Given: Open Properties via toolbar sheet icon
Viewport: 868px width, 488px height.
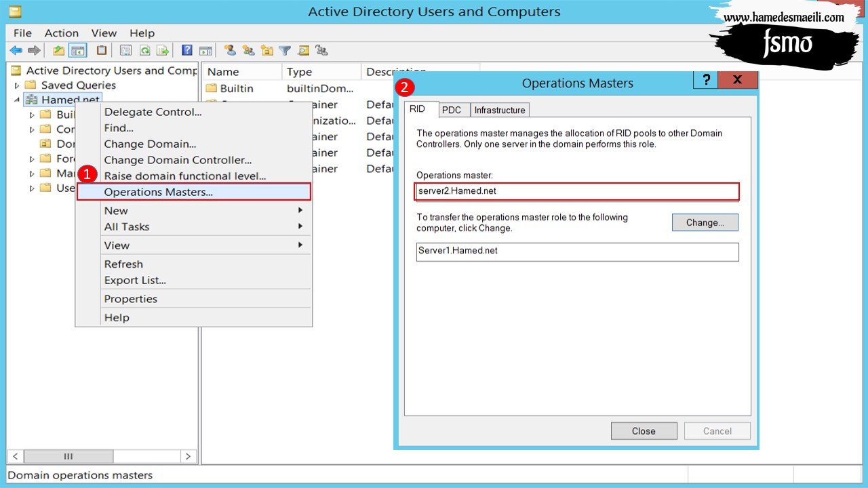Looking at the screenshot, I should (x=125, y=50).
